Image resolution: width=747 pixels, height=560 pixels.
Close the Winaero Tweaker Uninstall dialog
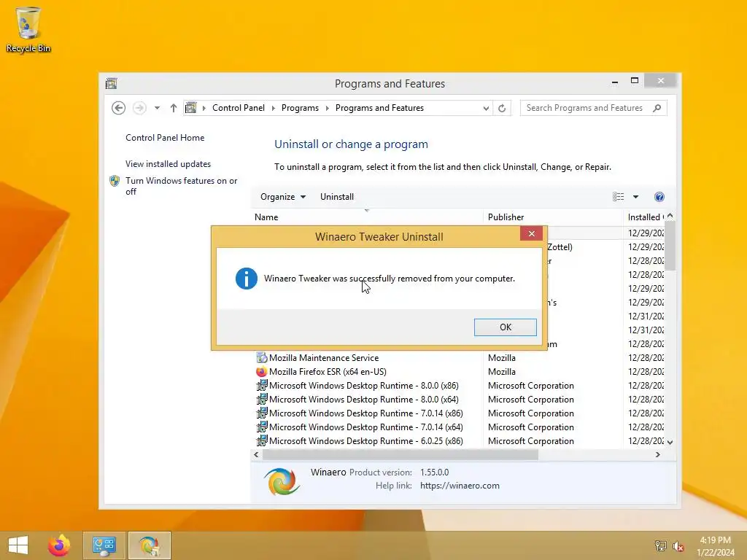point(531,233)
